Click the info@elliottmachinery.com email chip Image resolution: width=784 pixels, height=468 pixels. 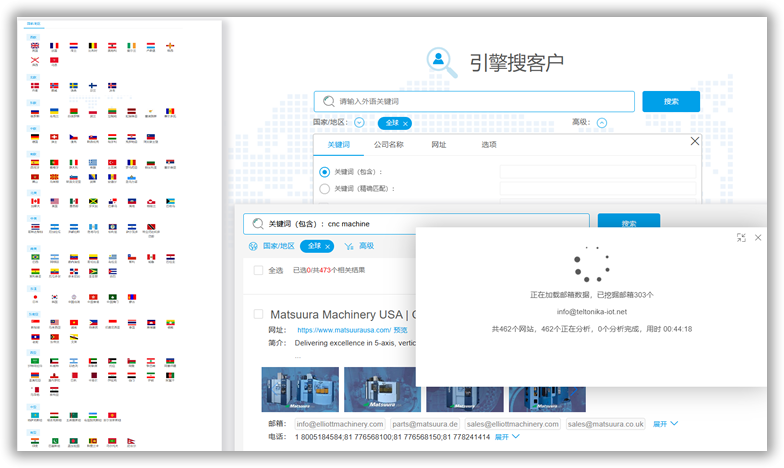point(340,424)
